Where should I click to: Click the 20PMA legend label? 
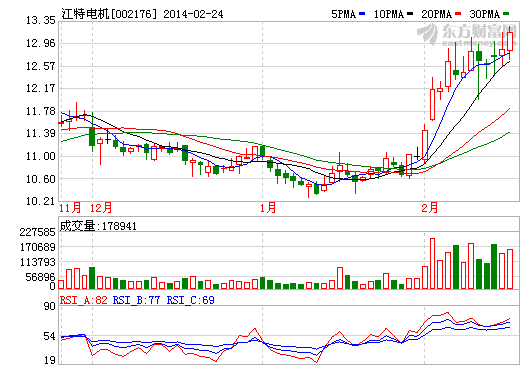click(x=437, y=14)
